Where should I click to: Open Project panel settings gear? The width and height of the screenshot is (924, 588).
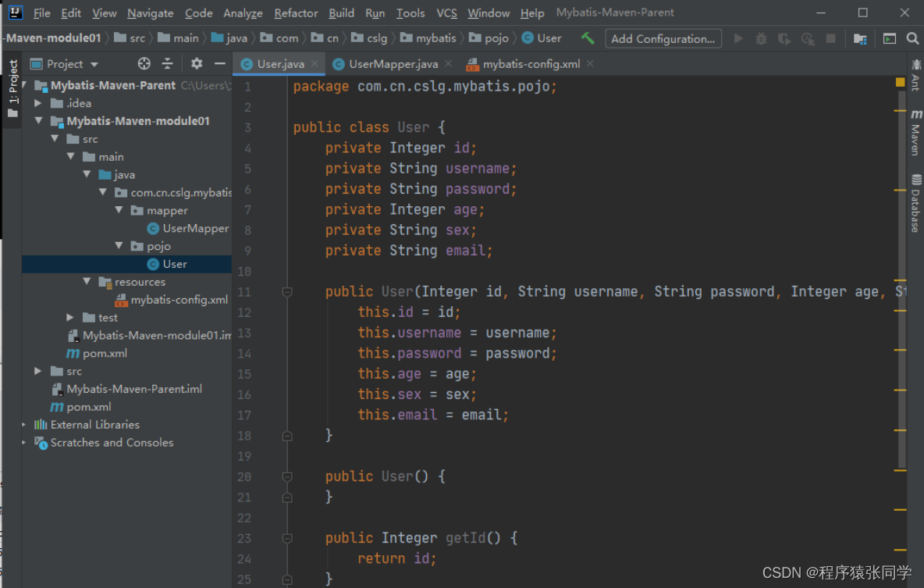coord(196,64)
